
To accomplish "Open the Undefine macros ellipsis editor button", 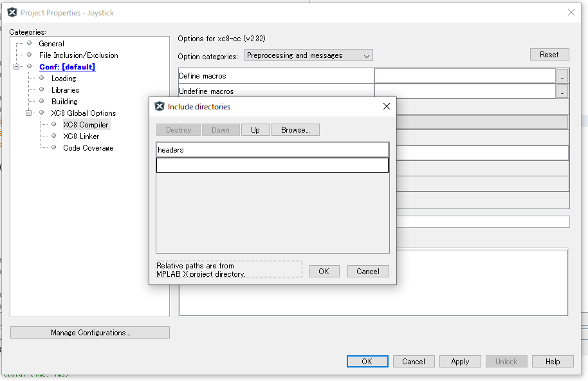I will click(x=562, y=91).
